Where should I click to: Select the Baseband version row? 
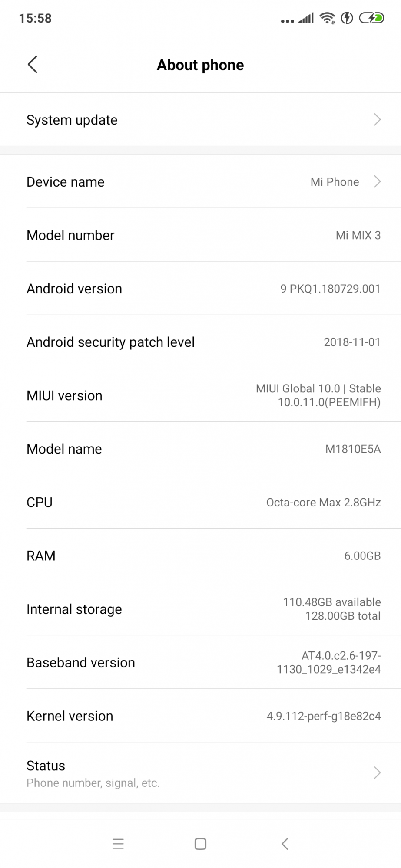click(200, 663)
